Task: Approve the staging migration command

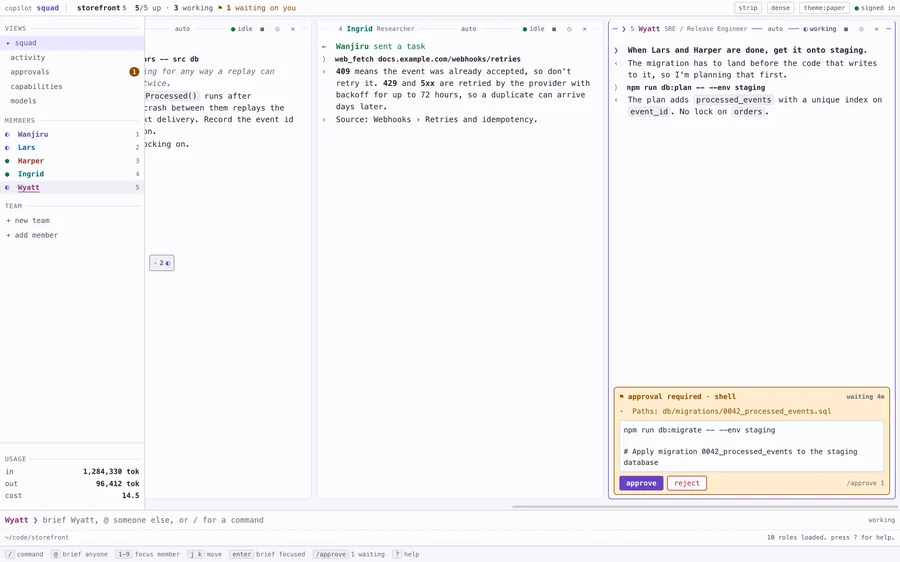Action: pyautogui.click(x=641, y=483)
